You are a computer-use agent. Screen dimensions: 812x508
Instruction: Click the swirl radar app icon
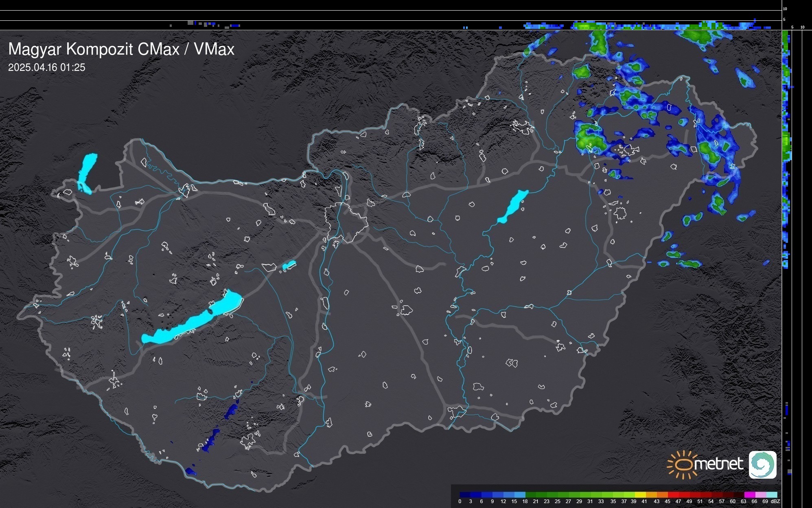point(762,464)
